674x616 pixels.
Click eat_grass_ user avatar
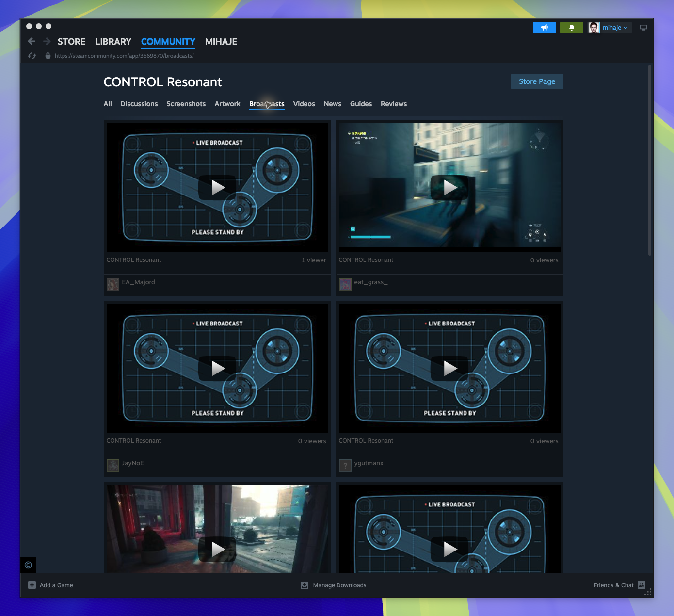[x=345, y=285]
